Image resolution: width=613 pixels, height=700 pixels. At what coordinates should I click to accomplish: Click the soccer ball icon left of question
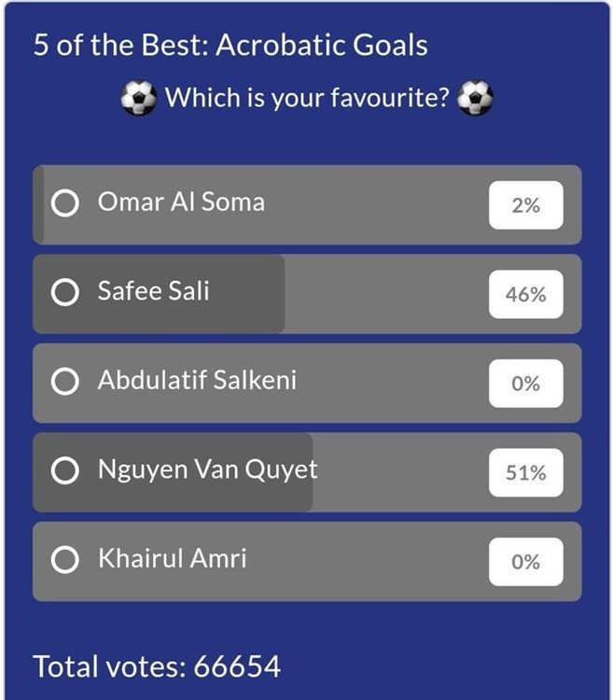point(139,97)
